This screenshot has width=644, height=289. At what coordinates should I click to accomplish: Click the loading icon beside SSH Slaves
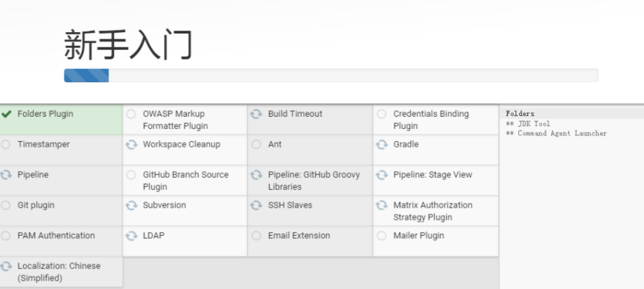click(x=256, y=205)
